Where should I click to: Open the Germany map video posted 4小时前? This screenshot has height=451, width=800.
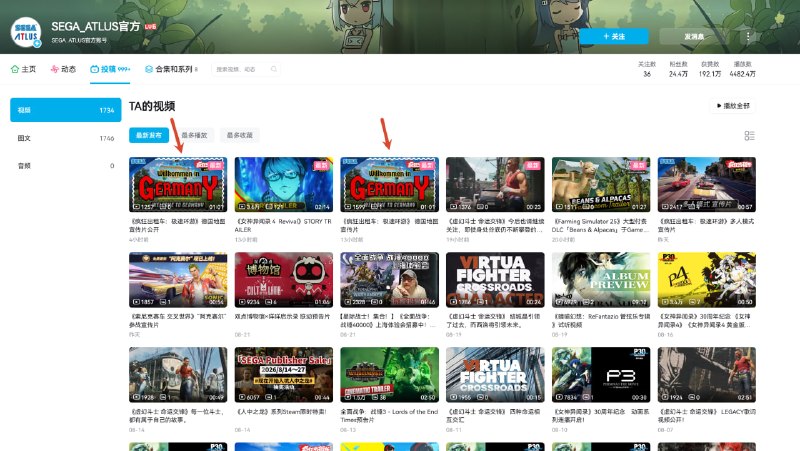pyautogui.click(x=178, y=184)
